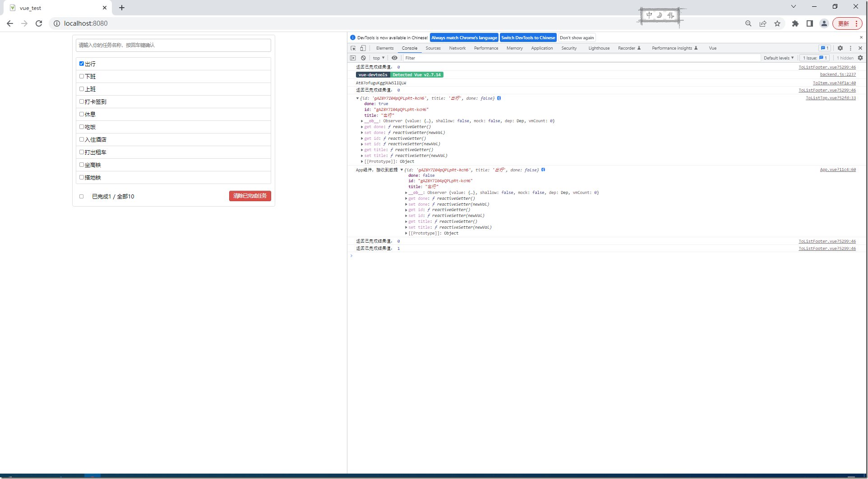Expand [[Prototype]] of first logged object
This screenshot has height=479, width=868.
coord(362,161)
